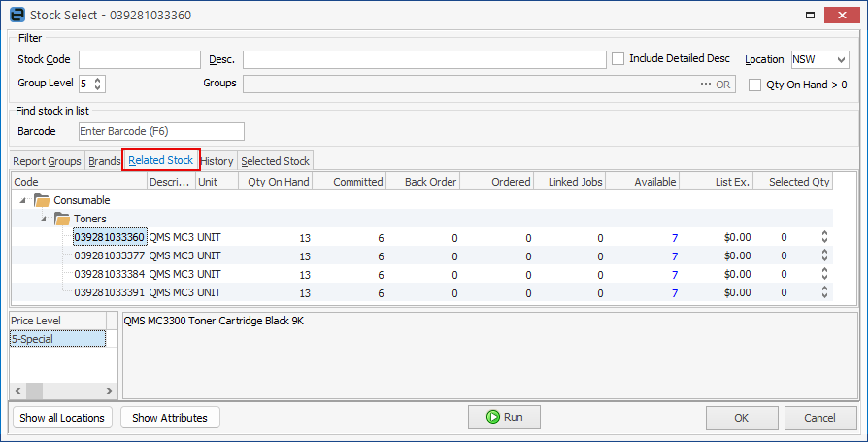Click the price level scroll left arrow
The width and height of the screenshot is (868, 442).
tap(17, 391)
